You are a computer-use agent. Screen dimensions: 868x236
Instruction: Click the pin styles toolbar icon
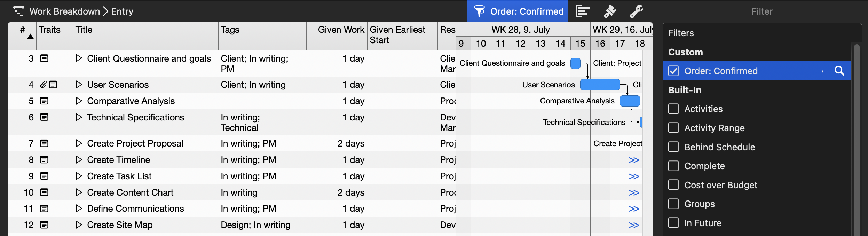[610, 11]
